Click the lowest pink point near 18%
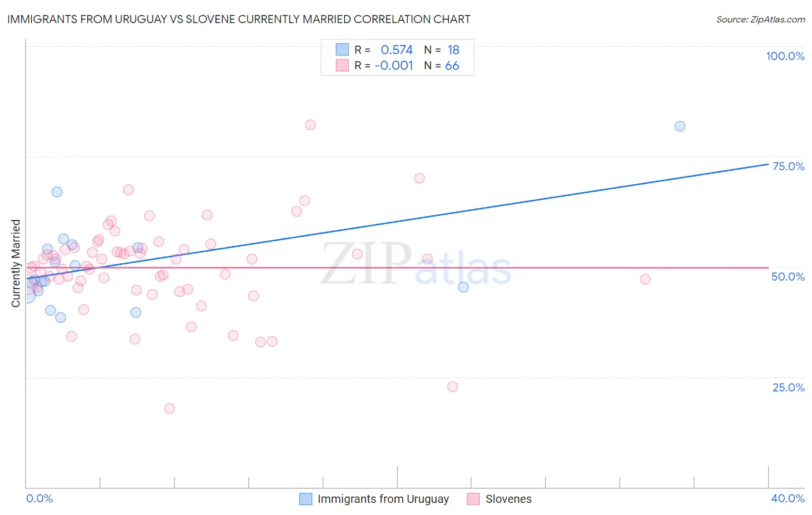The height and width of the screenshot is (515, 812). [169, 408]
